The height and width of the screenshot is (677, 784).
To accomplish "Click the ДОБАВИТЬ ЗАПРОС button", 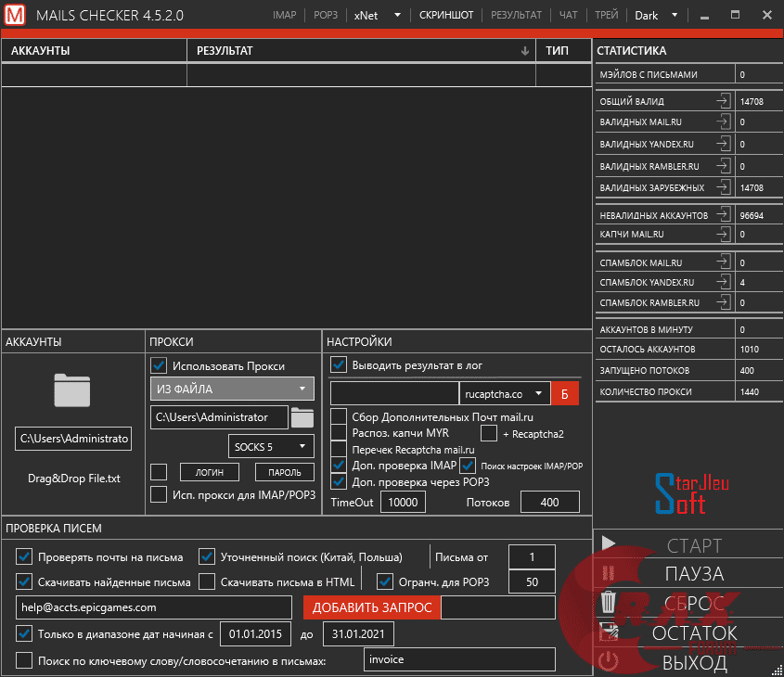I will point(372,607).
